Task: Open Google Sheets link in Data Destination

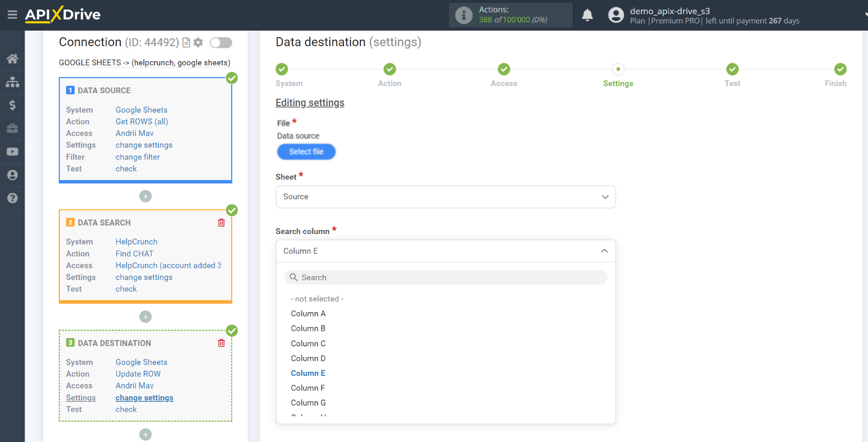Action: (x=141, y=362)
